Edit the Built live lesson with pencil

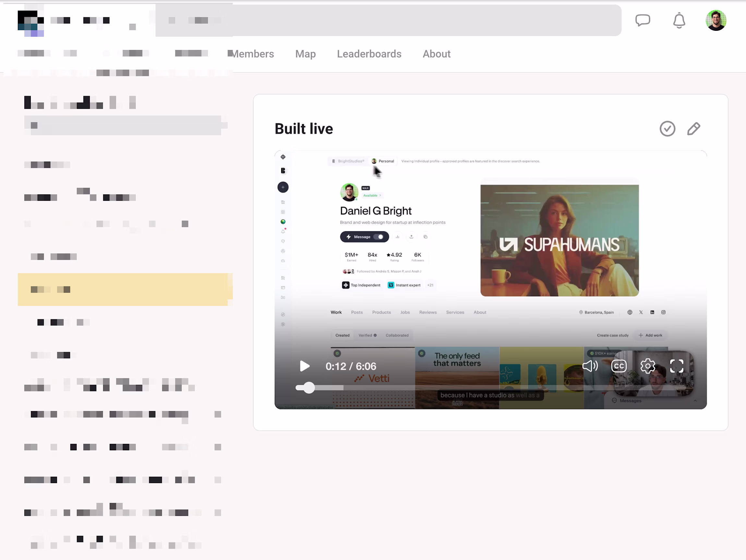pyautogui.click(x=694, y=128)
